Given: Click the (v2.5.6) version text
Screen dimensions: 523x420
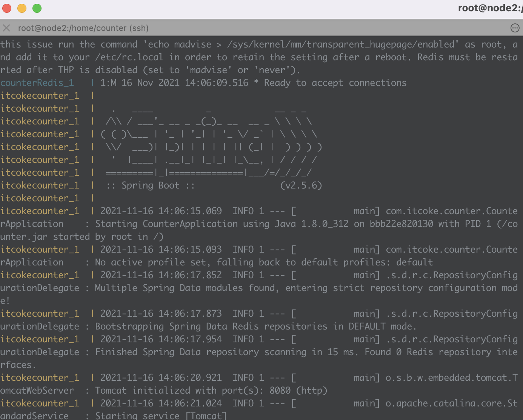Looking at the screenshot, I should 301,185.
